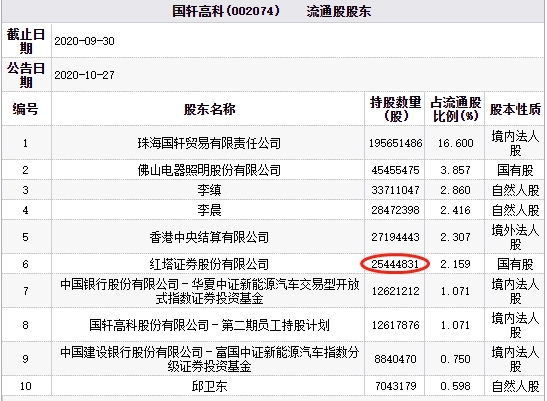Select shareholder 李缜
Viewport: 547px width, 401px height.
point(209,190)
